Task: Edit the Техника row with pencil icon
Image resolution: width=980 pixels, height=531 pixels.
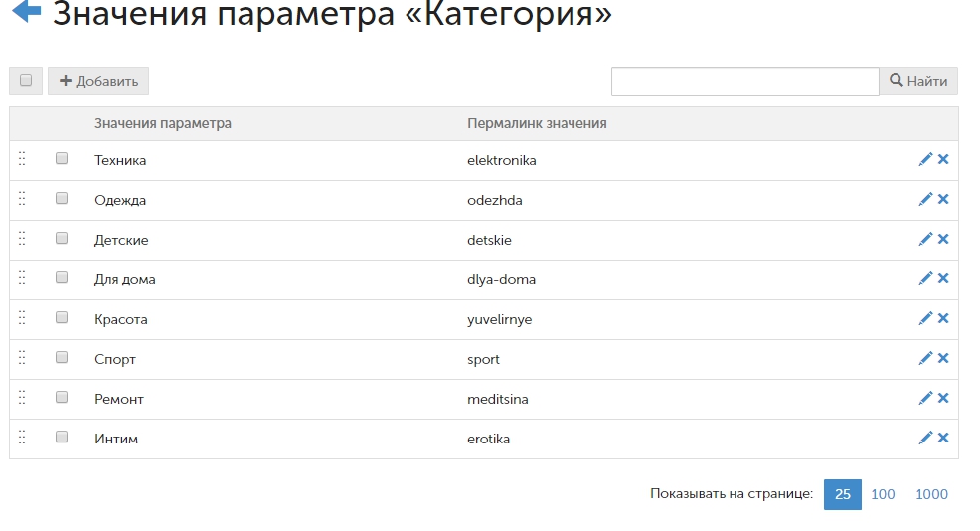Action: pyautogui.click(x=925, y=159)
